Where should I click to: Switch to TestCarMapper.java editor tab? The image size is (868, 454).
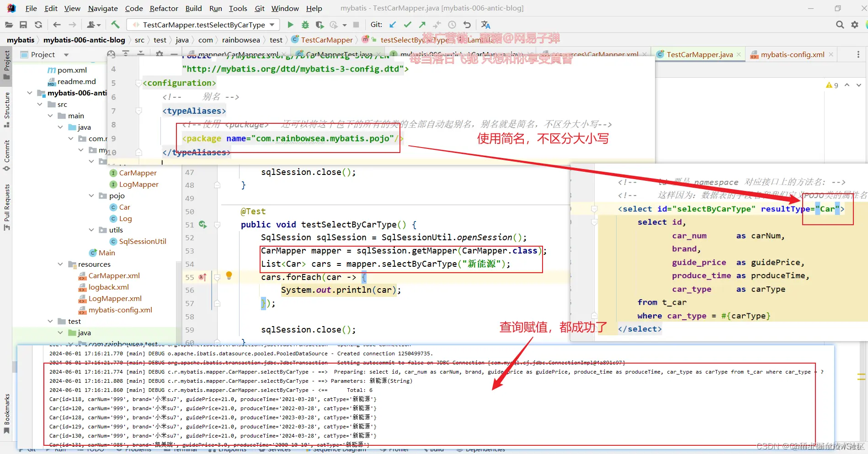tap(699, 54)
